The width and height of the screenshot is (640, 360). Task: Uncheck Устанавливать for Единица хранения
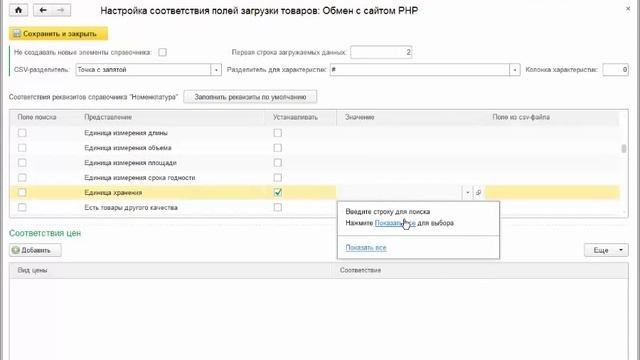[278, 193]
